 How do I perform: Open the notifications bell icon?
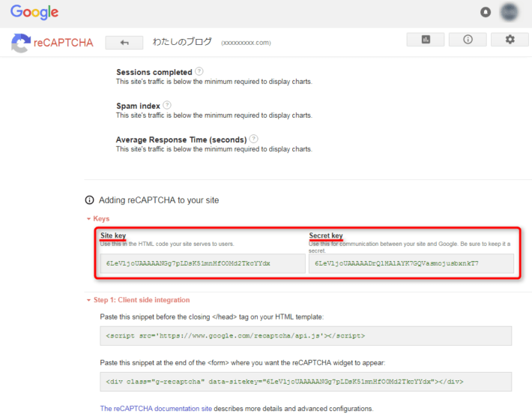[486, 12]
